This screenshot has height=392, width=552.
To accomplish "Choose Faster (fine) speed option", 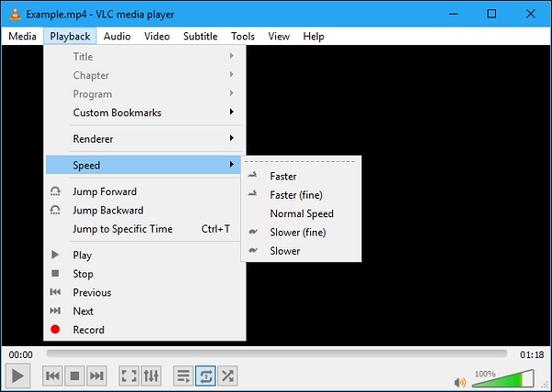I will coord(301,195).
